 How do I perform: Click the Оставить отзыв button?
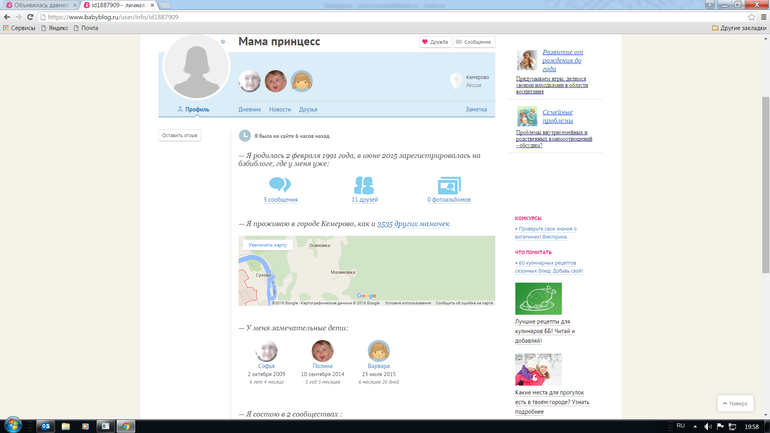coord(180,135)
